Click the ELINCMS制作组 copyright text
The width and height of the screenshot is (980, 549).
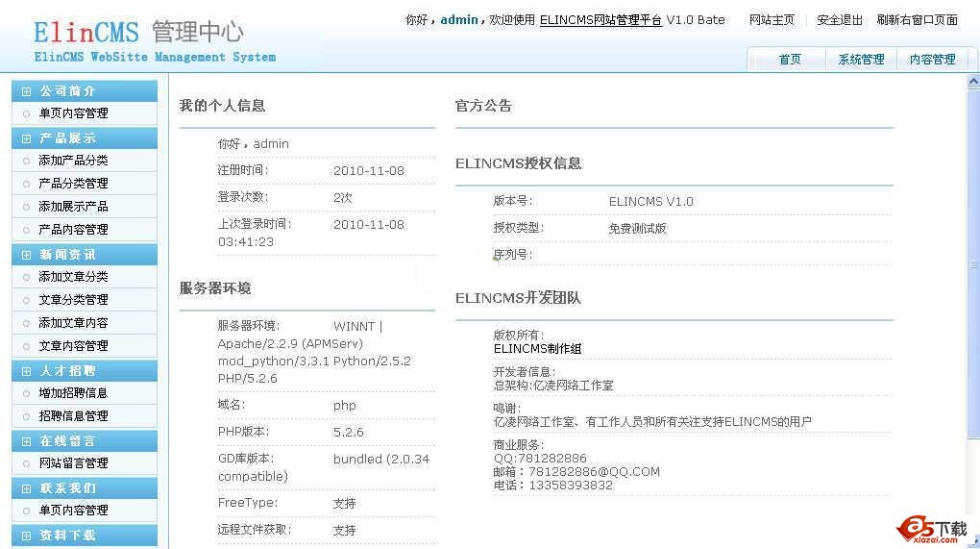point(537,349)
